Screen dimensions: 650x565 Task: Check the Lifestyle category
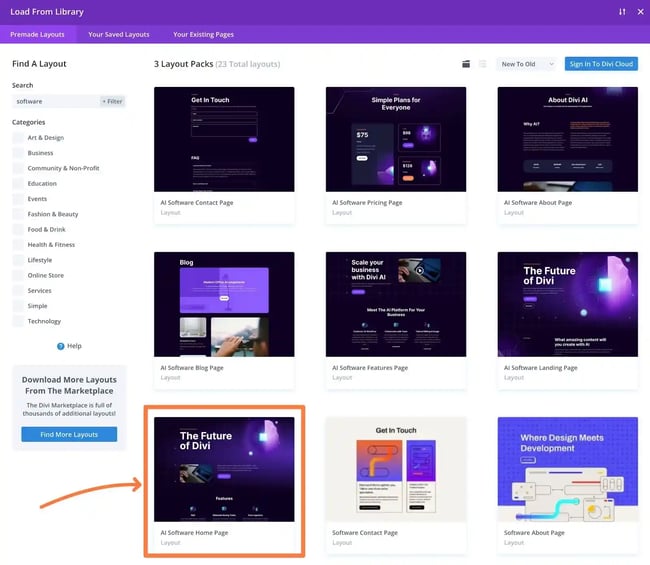pyautogui.click(x=18, y=260)
